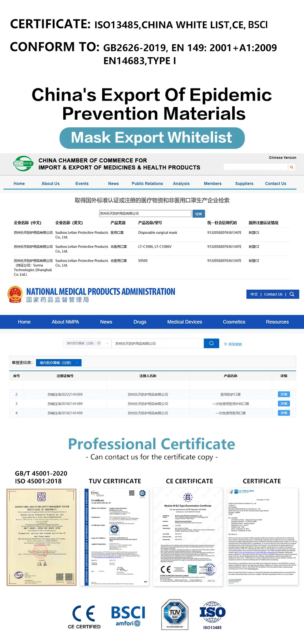This screenshot has width=304, height=644.
Task: Switch to Chinese Version link
Action: point(282,158)
